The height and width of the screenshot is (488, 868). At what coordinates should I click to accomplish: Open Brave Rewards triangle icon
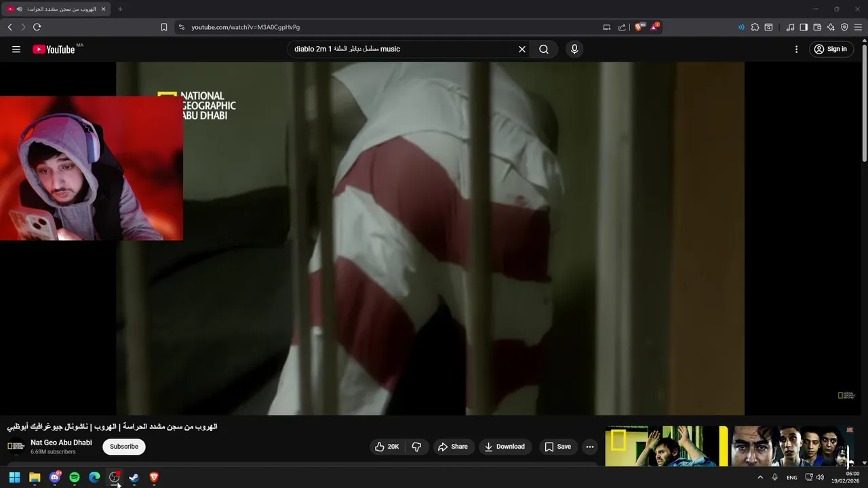point(655,27)
